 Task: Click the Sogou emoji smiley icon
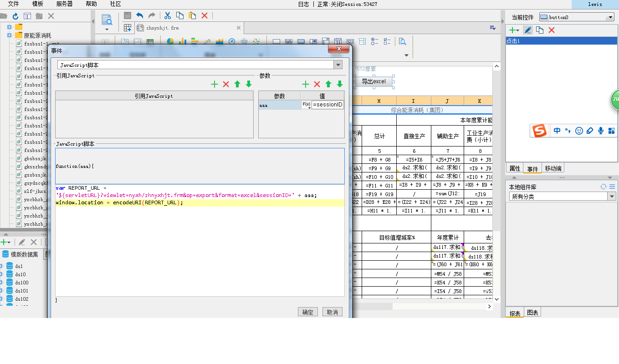pyautogui.click(x=579, y=131)
